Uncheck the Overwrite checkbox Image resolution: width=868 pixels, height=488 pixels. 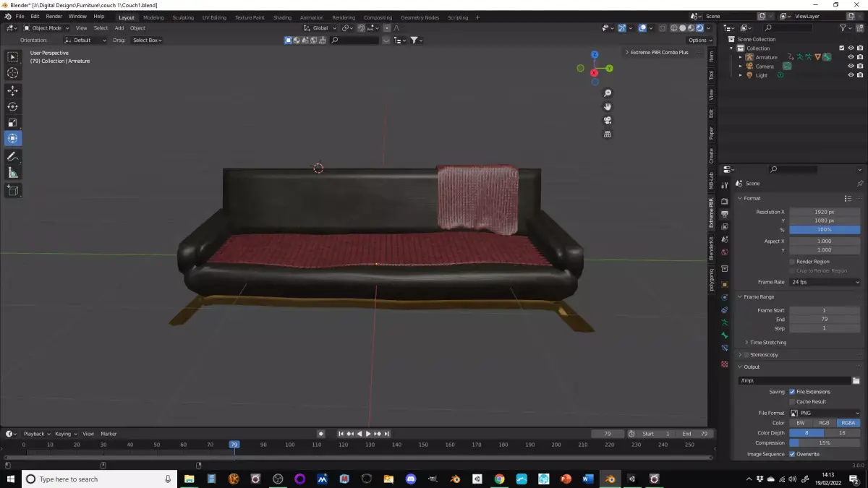click(x=792, y=454)
